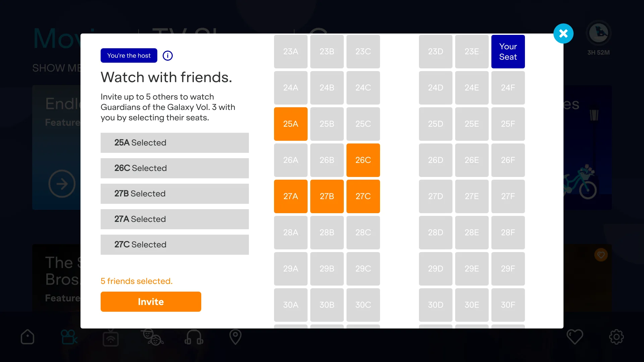Open settings gear icon bottom right
The width and height of the screenshot is (644, 362).
616,337
